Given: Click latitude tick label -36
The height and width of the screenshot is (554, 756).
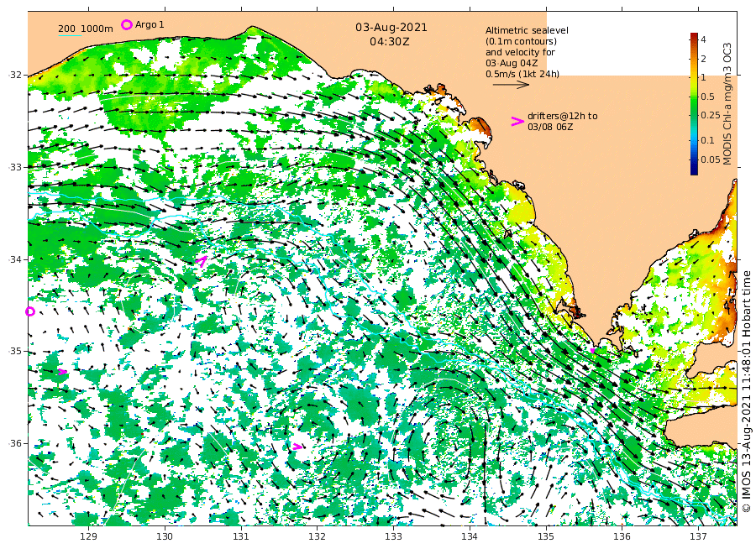Looking at the screenshot, I should point(15,443).
